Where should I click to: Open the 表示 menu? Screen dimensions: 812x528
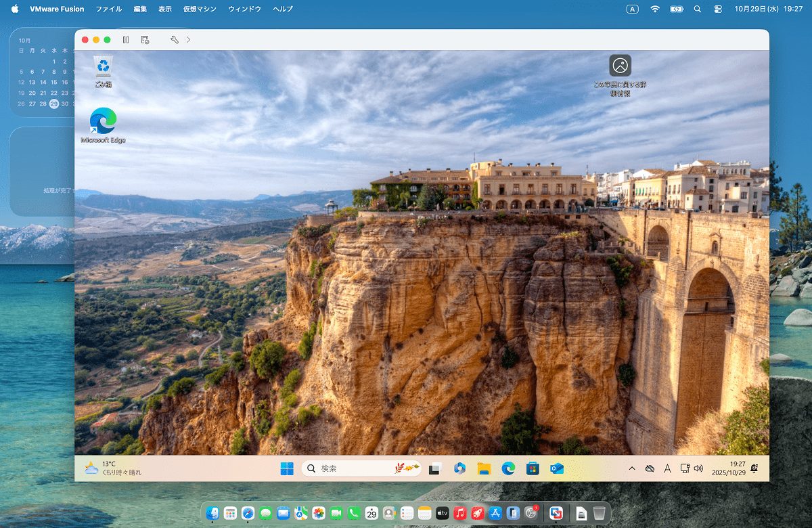click(165, 9)
